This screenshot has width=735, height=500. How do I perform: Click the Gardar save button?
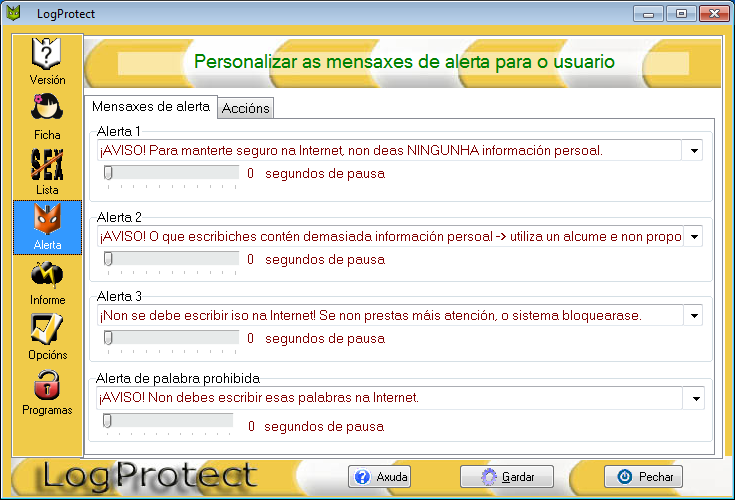click(507, 477)
